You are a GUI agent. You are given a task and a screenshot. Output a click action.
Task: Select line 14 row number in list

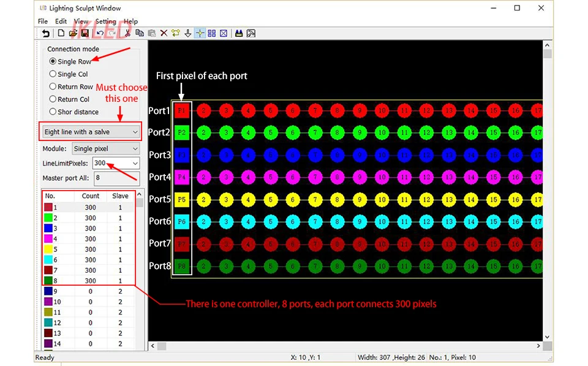pyautogui.click(x=57, y=343)
